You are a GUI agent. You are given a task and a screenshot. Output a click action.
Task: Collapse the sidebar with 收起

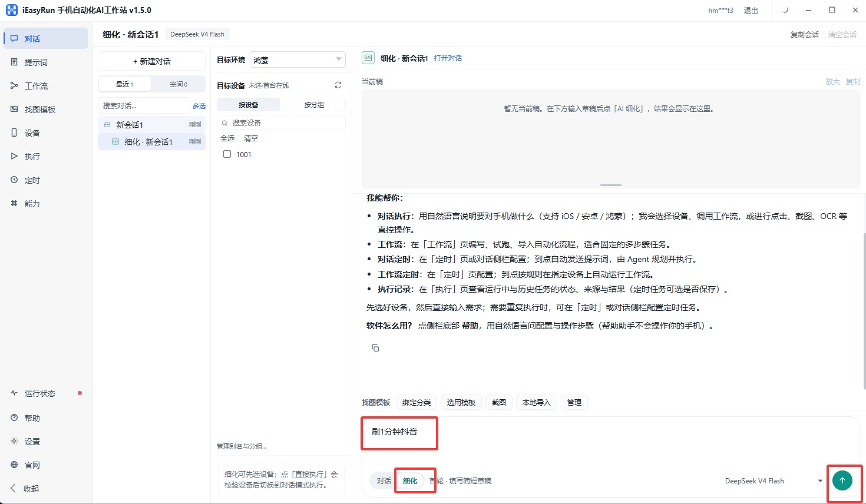[x=45, y=489]
